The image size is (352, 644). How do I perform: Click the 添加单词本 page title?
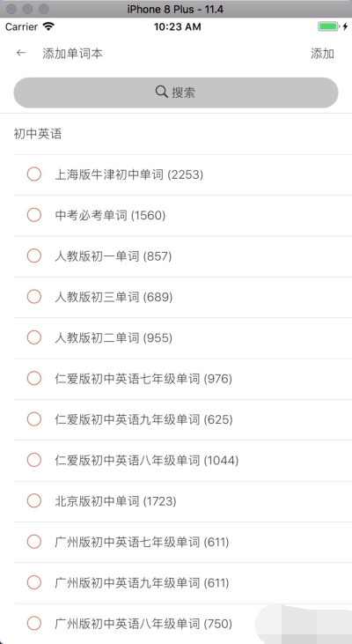point(72,54)
